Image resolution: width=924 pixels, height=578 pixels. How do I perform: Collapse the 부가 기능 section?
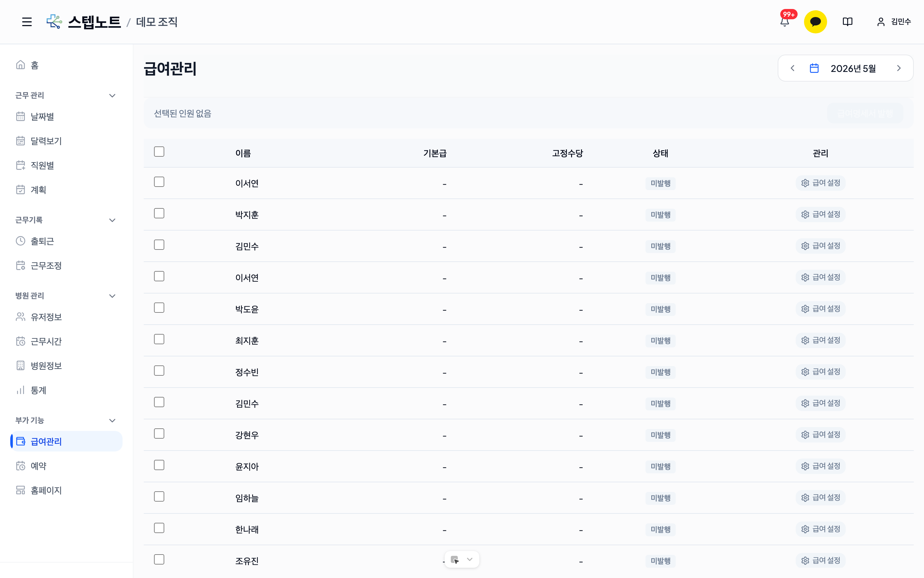(x=112, y=420)
